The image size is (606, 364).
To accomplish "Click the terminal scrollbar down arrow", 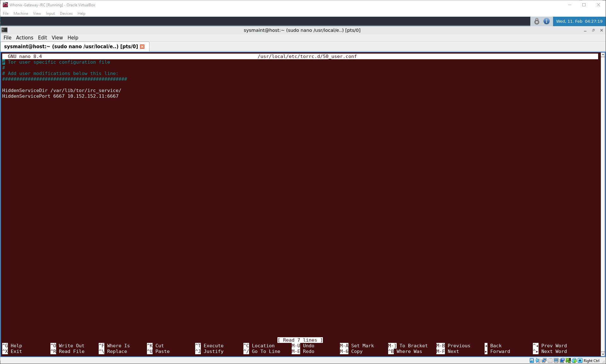I will [603, 354].
